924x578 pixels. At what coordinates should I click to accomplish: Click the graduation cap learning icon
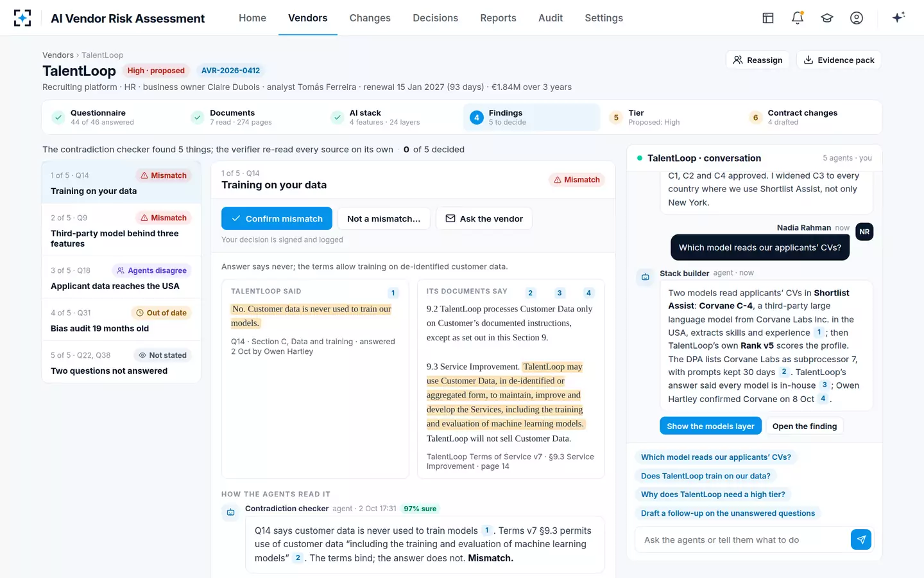point(827,18)
